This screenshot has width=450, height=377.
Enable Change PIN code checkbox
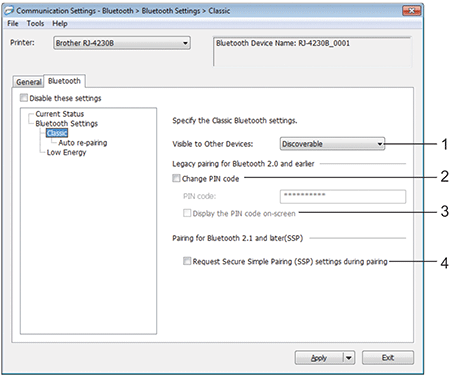click(x=176, y=178)
